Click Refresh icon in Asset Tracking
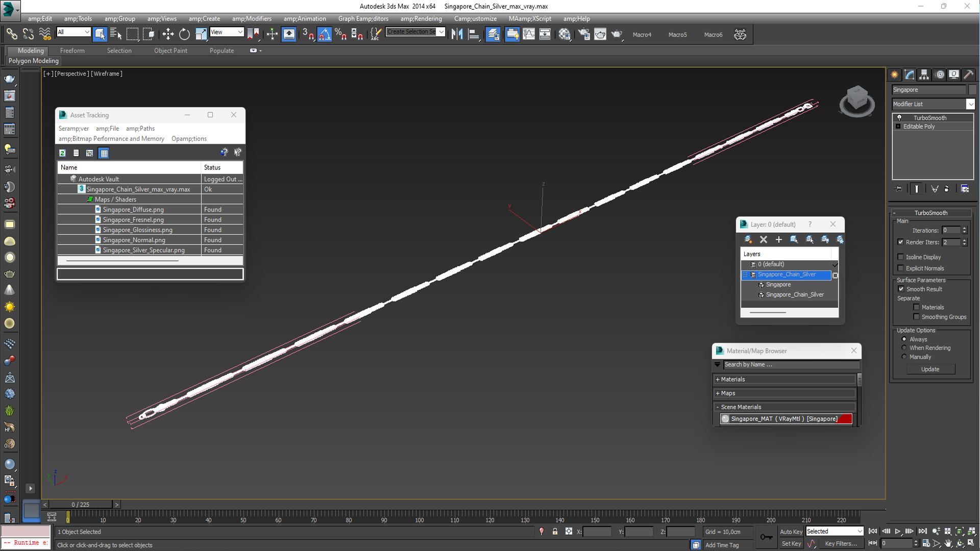 click(62, 153)
